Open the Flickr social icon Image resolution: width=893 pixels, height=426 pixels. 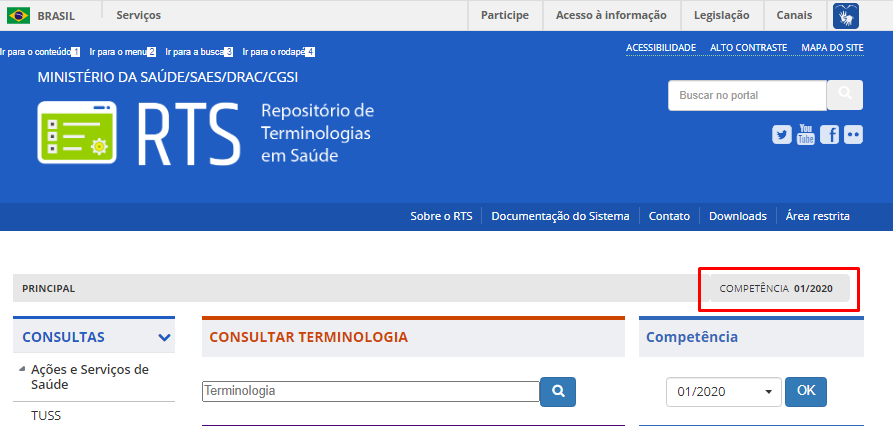(853, 135)
